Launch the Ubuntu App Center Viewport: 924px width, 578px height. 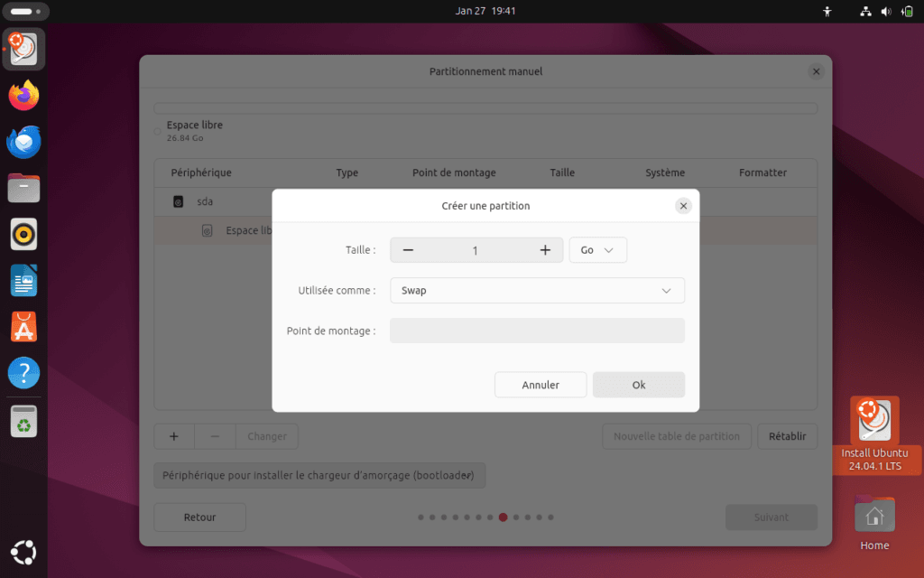(23, 326)
